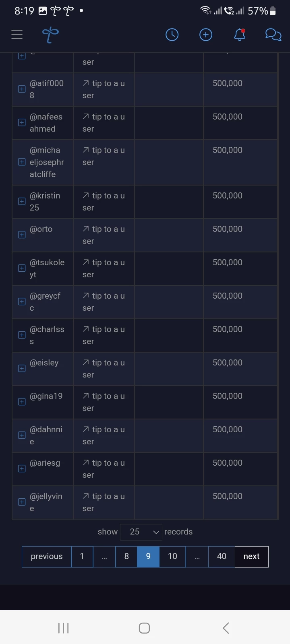Go to page 8

126,557
